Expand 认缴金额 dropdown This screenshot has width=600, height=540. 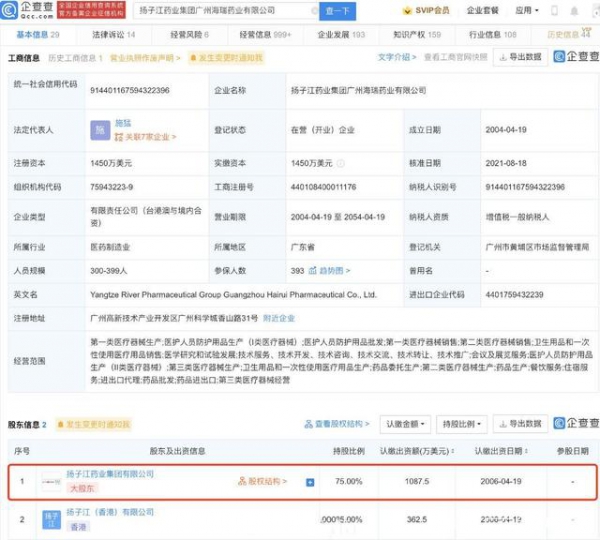coord(405,424)
